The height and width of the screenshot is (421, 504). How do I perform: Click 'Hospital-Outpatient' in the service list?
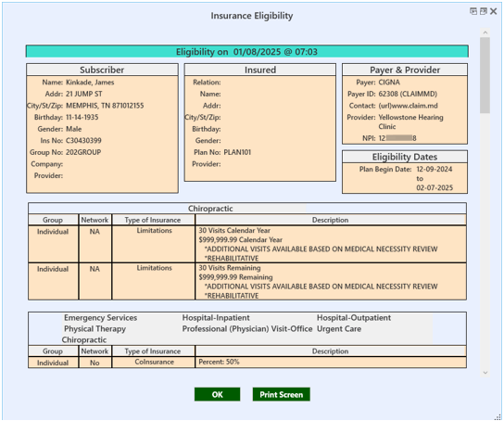[354, 318]
